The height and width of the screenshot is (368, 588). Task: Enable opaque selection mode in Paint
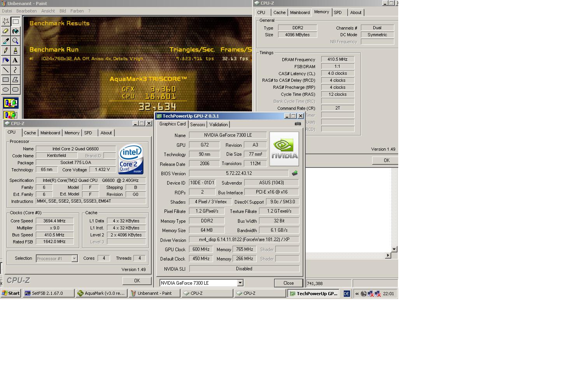point(10,103)
